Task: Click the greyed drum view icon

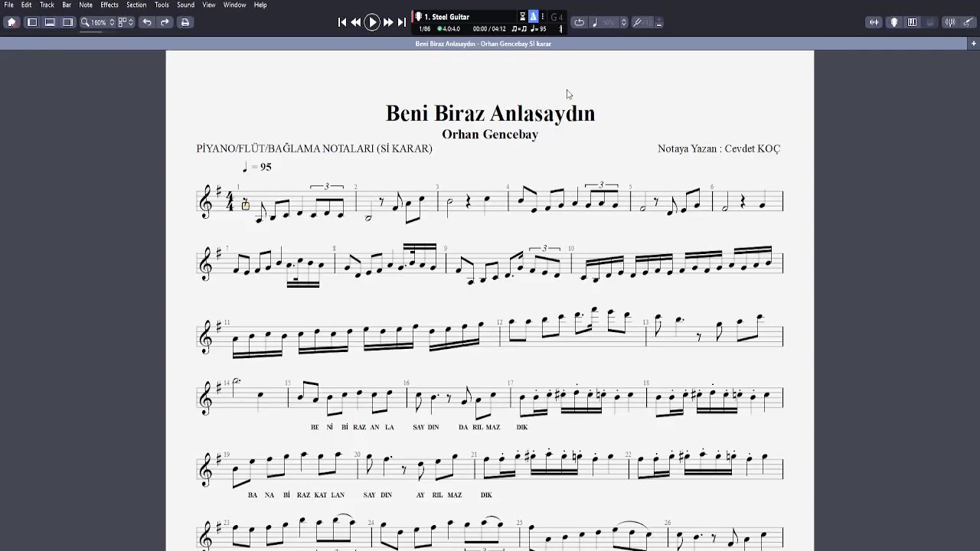Action: coord(931,22)
